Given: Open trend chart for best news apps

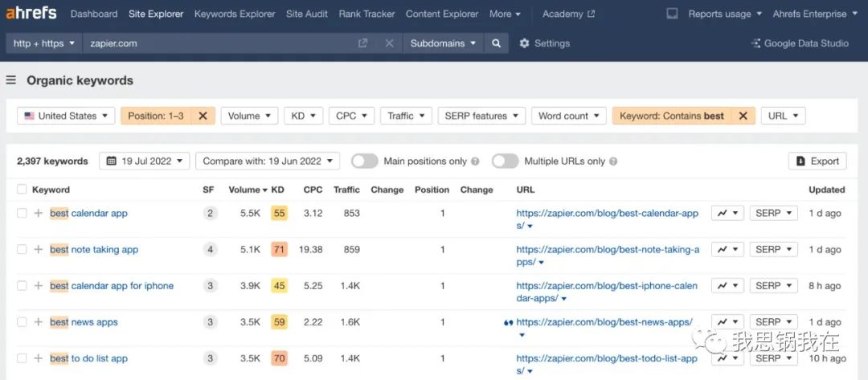Looking at the screenshot, I should 727,322.
